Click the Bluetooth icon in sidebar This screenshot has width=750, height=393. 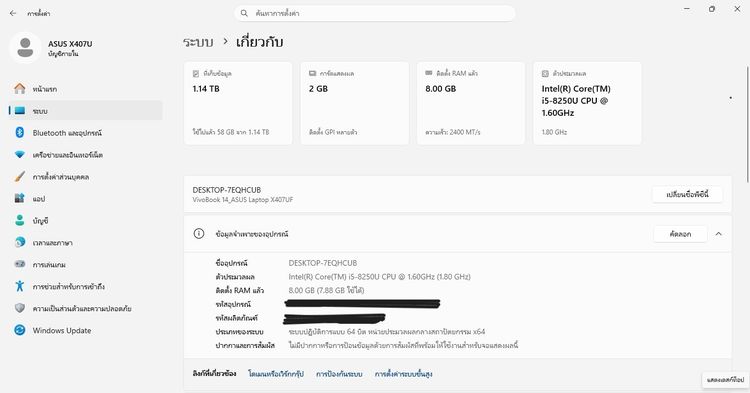(20, 132)
